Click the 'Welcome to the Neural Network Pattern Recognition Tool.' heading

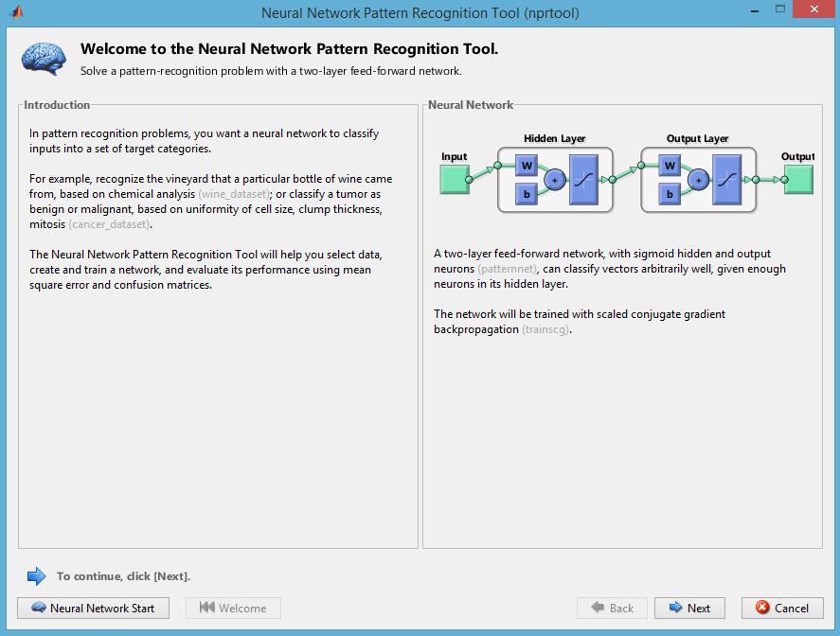pos(289,48)
